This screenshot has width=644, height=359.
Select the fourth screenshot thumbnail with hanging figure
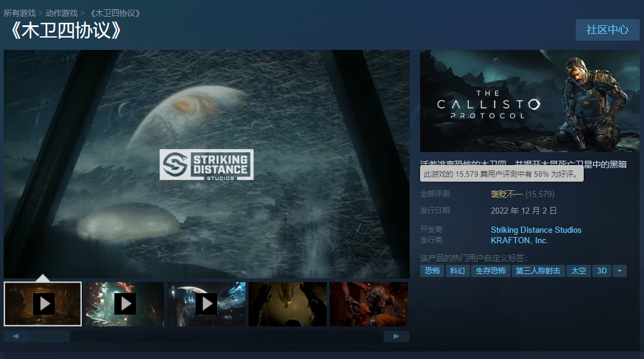point(287,304)
